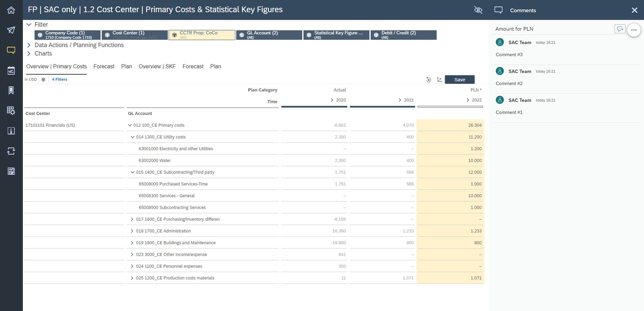This screenshot has height=311, width=644.
Task: Open the Comments bubble icon in top bar
Action: click(x=499, y=10)
